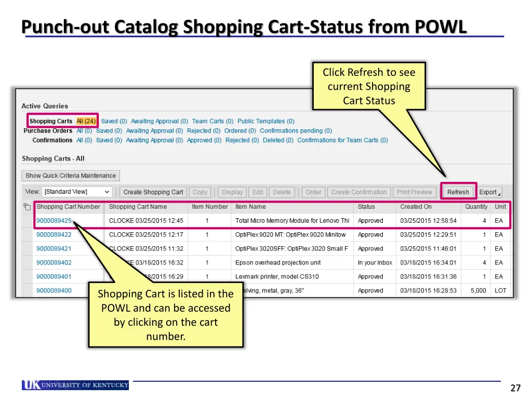Click the Display button

point(232,192)
